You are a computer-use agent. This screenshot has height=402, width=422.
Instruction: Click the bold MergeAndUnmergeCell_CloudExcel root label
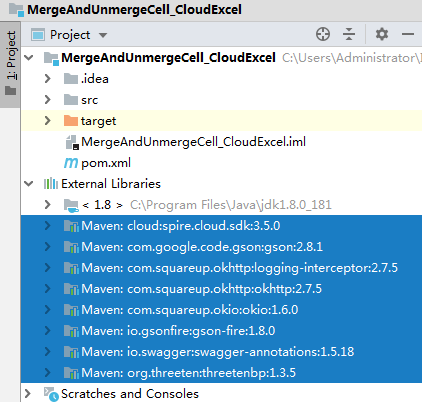168,58
